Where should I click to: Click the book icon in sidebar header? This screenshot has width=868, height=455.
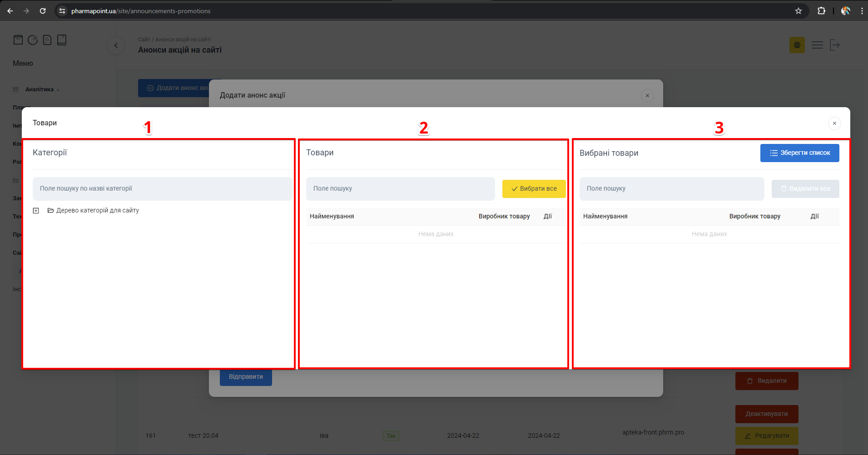point(62,40)
